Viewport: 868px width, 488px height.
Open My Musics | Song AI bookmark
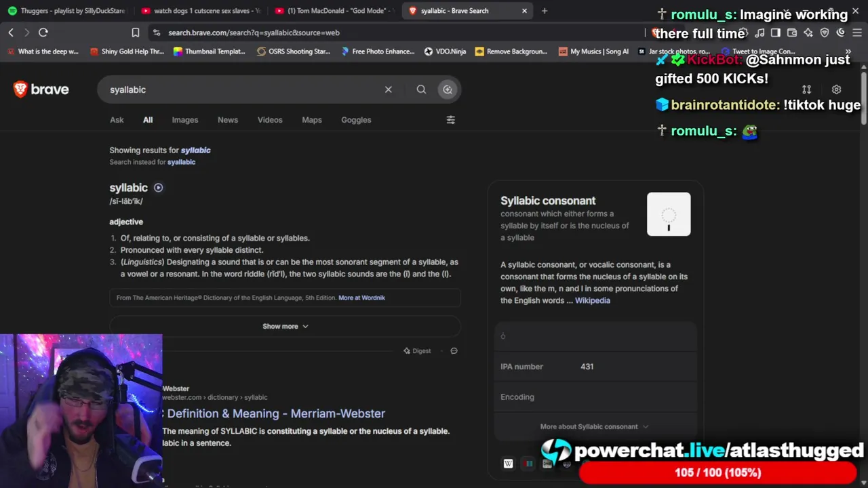(593, 52)
